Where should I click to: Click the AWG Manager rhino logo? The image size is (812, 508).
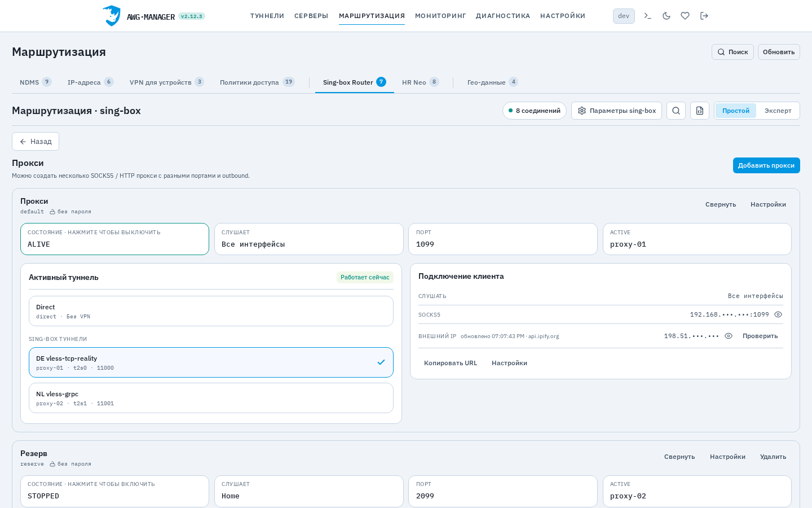point(112,16)
